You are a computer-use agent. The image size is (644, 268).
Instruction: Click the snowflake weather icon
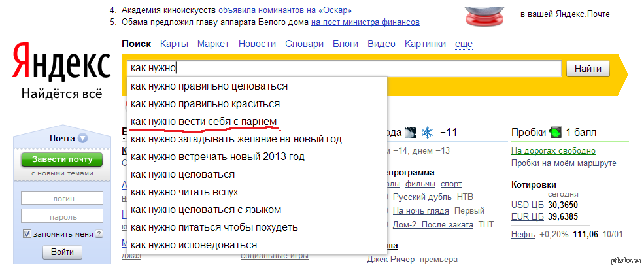pyautogui.click(x=426, y=133)
